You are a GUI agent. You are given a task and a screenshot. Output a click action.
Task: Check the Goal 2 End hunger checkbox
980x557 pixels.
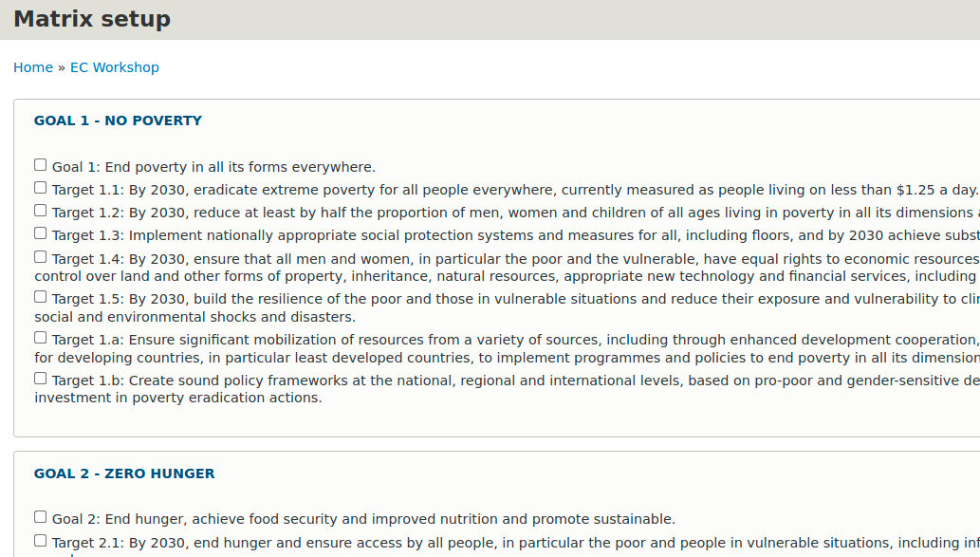(41, 517)
